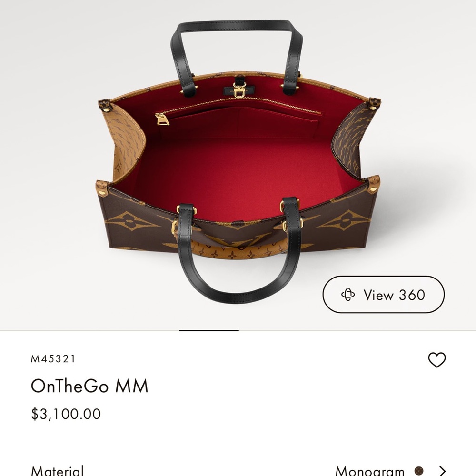
Task: Click the OnTheGo MM product title
Action: 89,386
